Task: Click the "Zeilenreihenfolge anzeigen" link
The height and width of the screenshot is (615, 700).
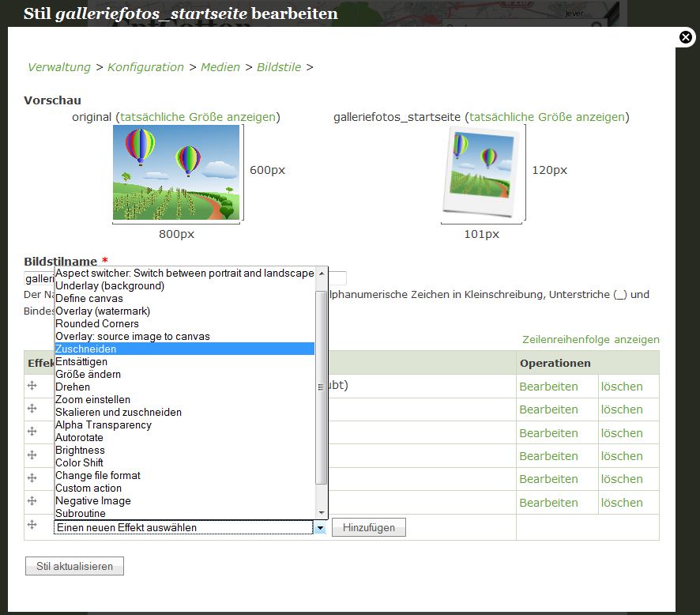Action: pyautogui.click(x=590, y=339)
